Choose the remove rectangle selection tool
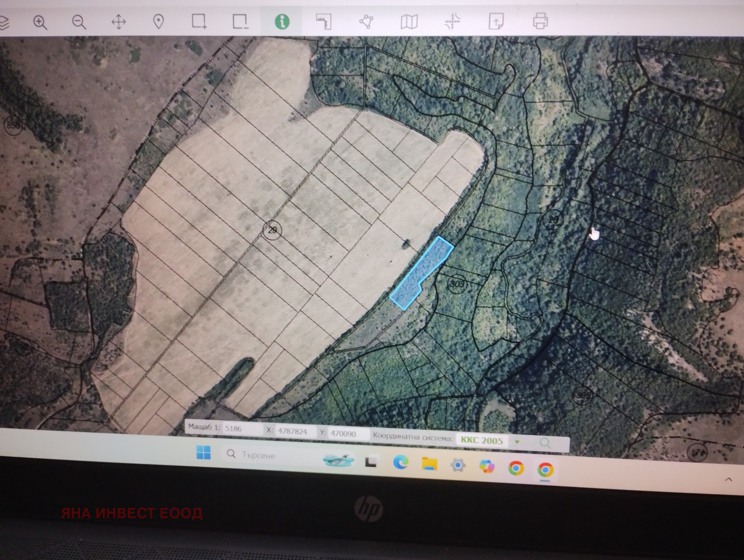The width and height of the screenshot is (744, 560). pos(240,21)
